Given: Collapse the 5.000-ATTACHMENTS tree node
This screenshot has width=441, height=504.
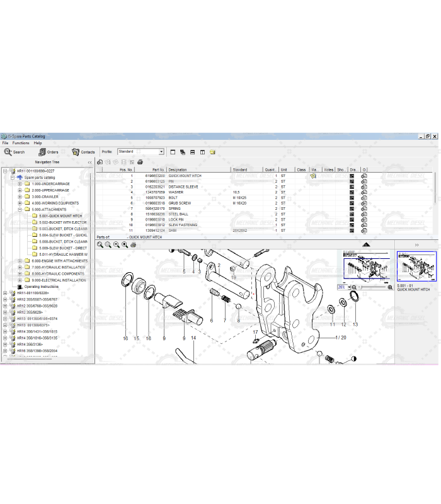Looking at the screenshot, I should pos(20,209).
